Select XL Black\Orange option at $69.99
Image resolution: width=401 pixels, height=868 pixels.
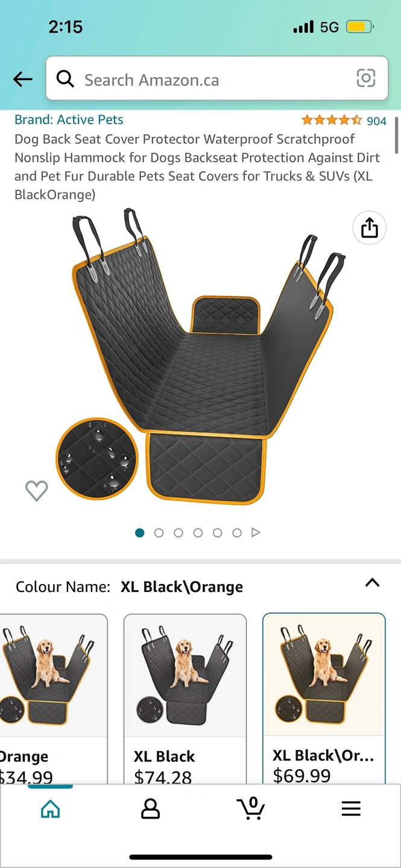click(324, 699)
